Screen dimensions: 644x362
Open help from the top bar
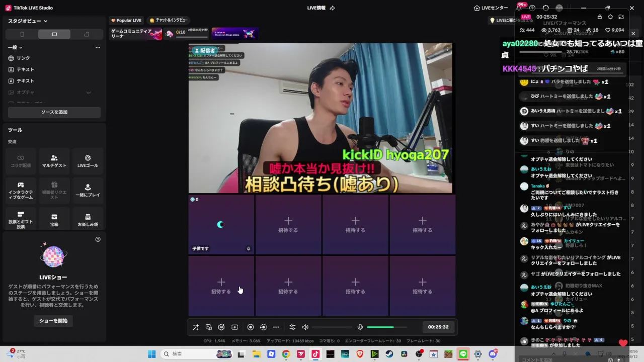[532, 8]
